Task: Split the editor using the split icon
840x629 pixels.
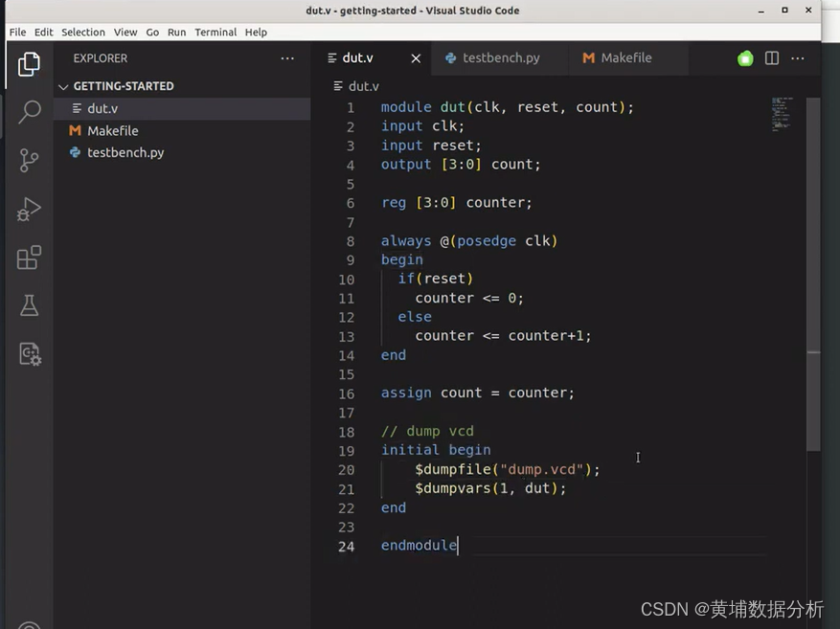Action: [772, 57]
